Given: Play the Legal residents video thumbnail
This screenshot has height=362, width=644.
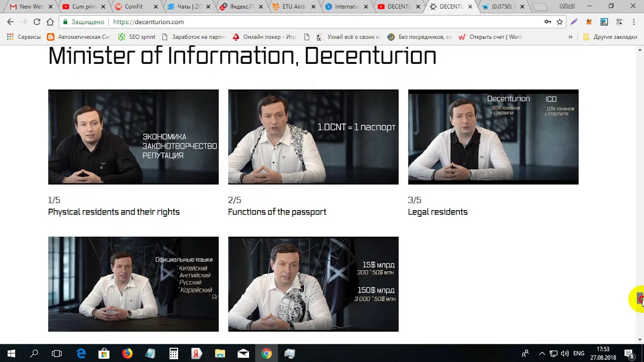Looking at the screenshot, I should 493,137.
